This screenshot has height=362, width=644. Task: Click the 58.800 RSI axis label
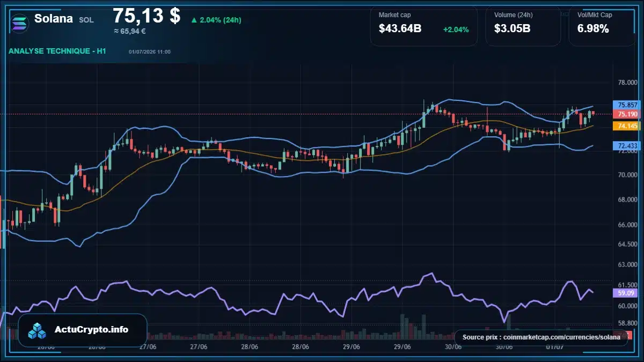(x=628, y=323)
